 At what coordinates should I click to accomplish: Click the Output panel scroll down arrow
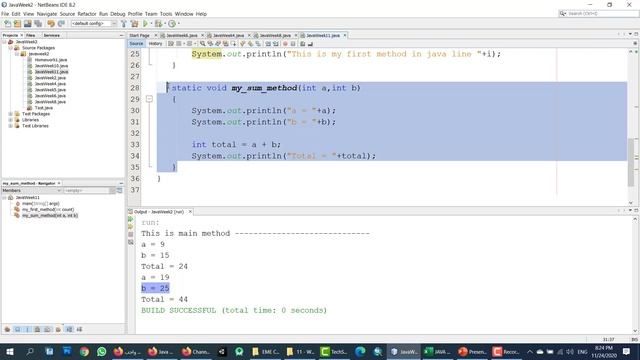point(635,330)
